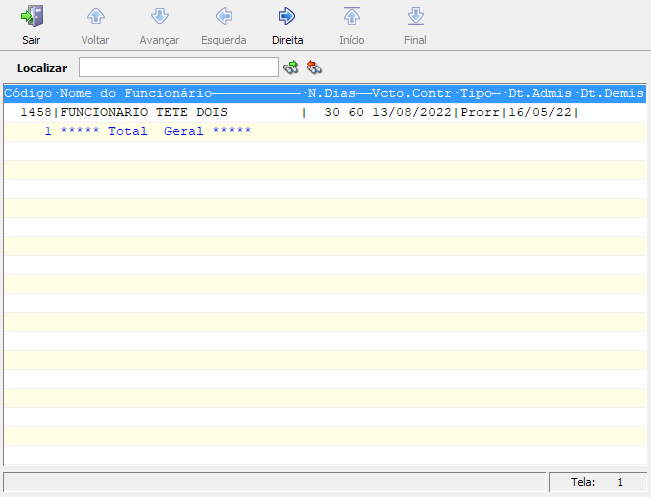This screenshot has height=497, width=651.
Task: Jump to top with Início icon
Action: click(x=351, y=17)
